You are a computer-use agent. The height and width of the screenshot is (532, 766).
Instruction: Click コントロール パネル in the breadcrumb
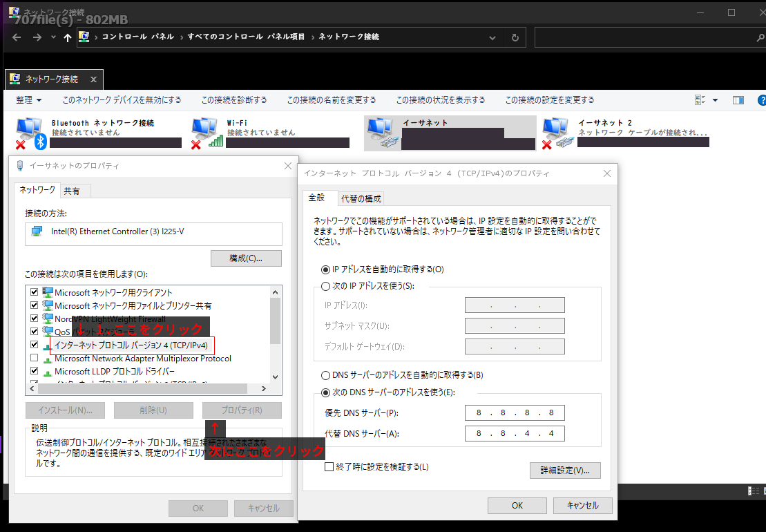click(137, 37)
